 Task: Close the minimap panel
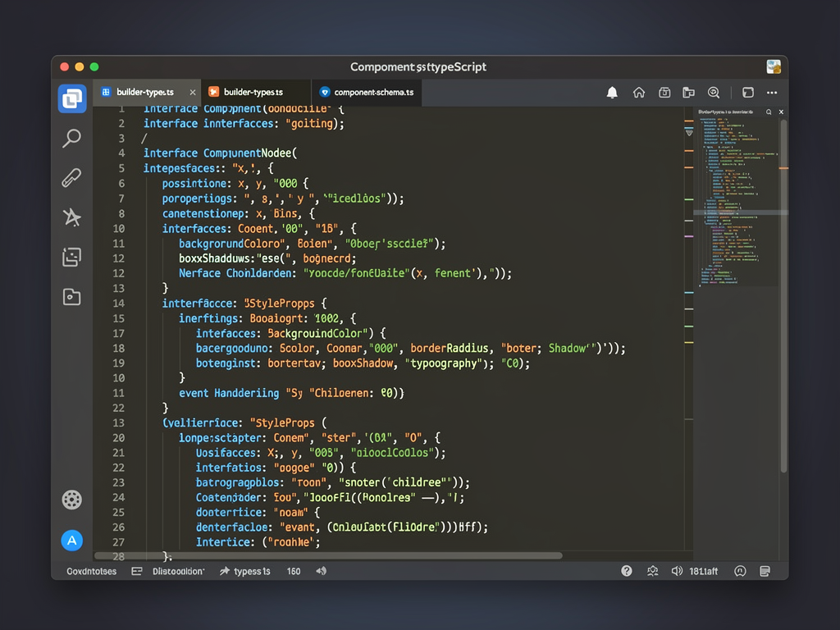[x=781, y=112]
